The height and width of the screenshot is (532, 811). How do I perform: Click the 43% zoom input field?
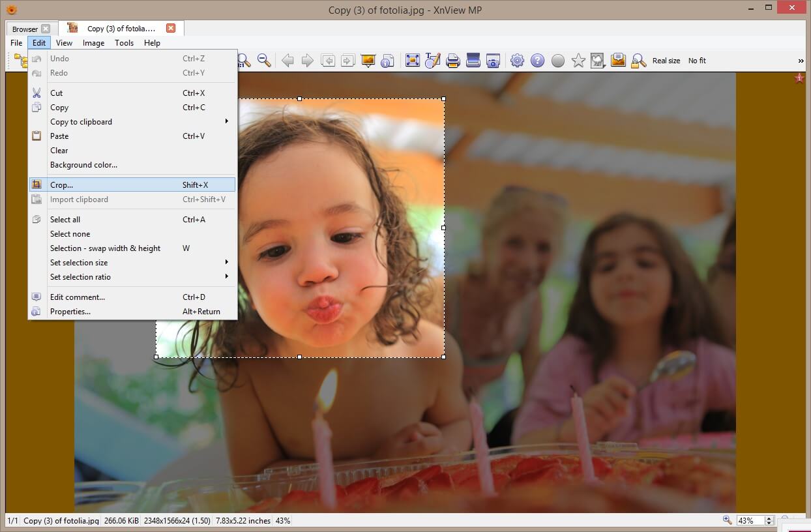(750, 521)
